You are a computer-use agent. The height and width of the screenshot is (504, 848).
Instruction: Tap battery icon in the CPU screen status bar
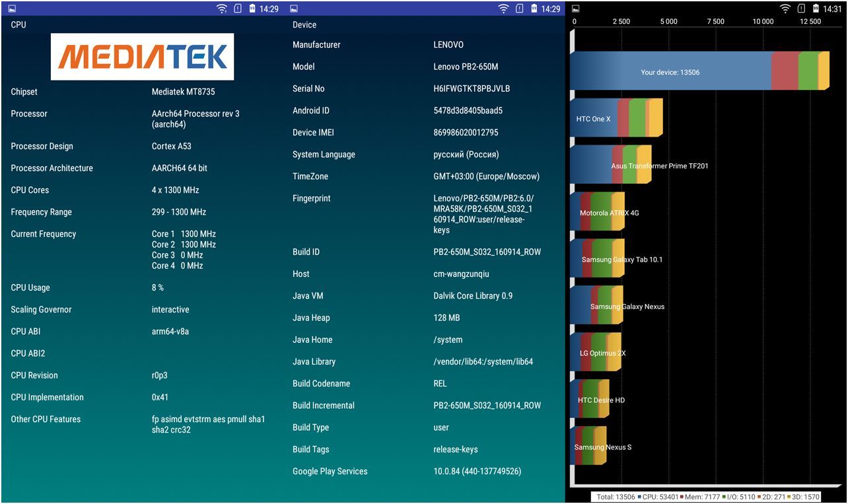[252, 9]
